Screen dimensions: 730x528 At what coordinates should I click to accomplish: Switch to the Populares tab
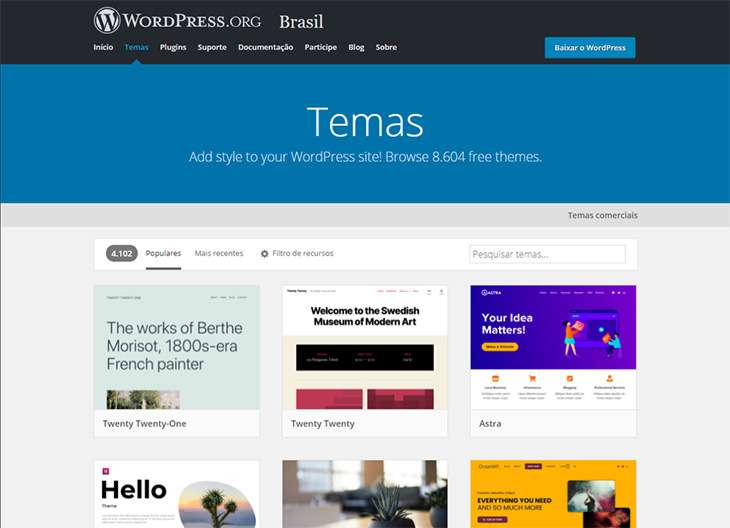pos(163,253)
